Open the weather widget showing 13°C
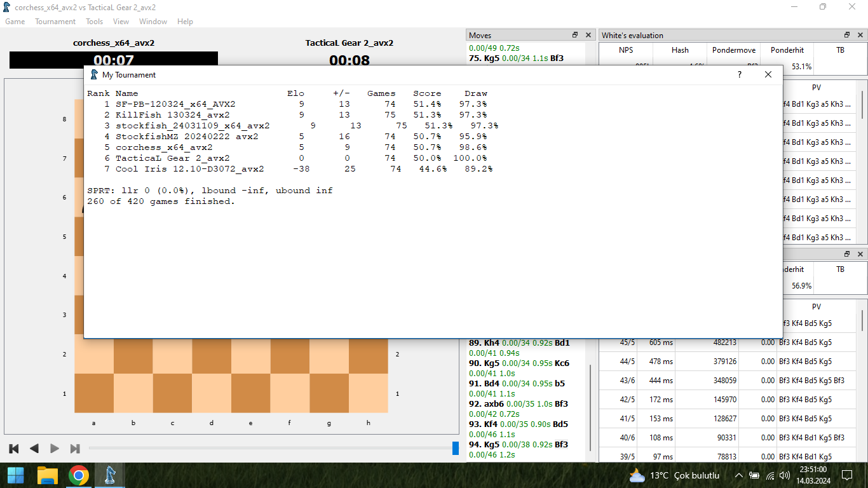The height and width of the screenshot is (488, 868). tap(674, 475)
